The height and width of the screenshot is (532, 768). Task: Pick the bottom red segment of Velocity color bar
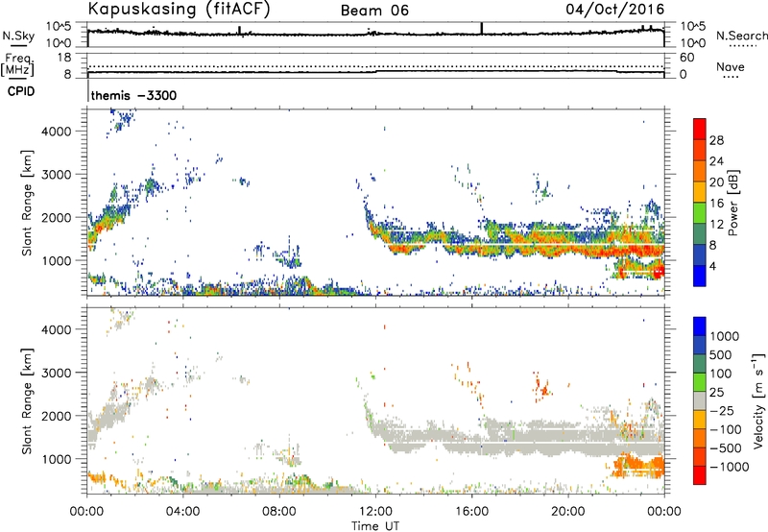[700, 475]
